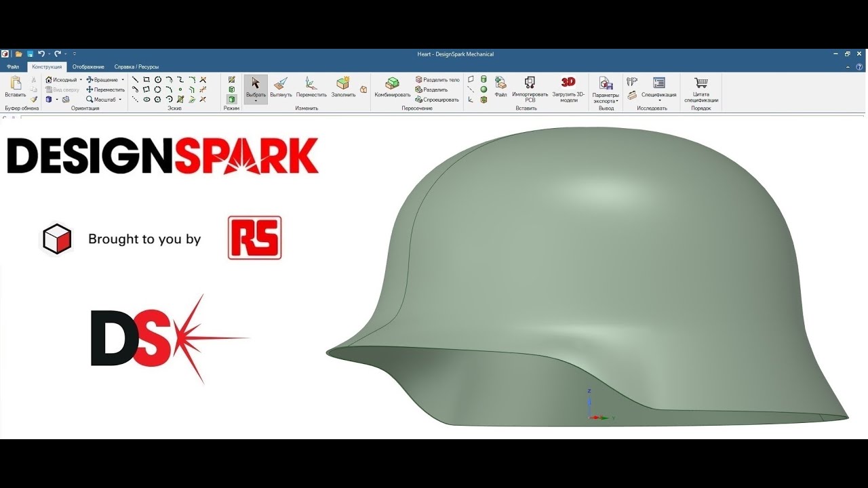This screenshot has height=488, width=868.
Task: Select the sketch Rectangle tool
Action: click(146, 79)
